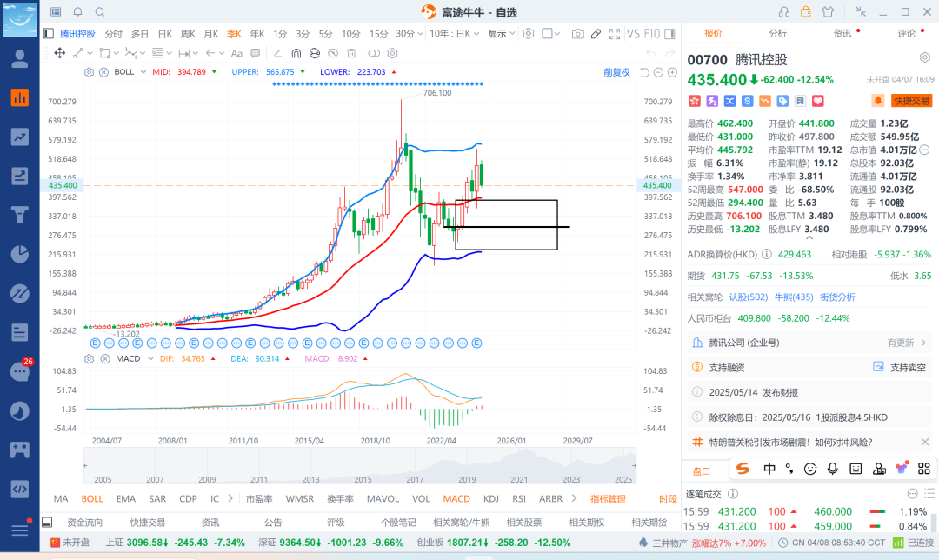This screenshot has width=939, height=560.
Task: Take a chart screenshot with camera icon
Action: [x=577, y=34]
